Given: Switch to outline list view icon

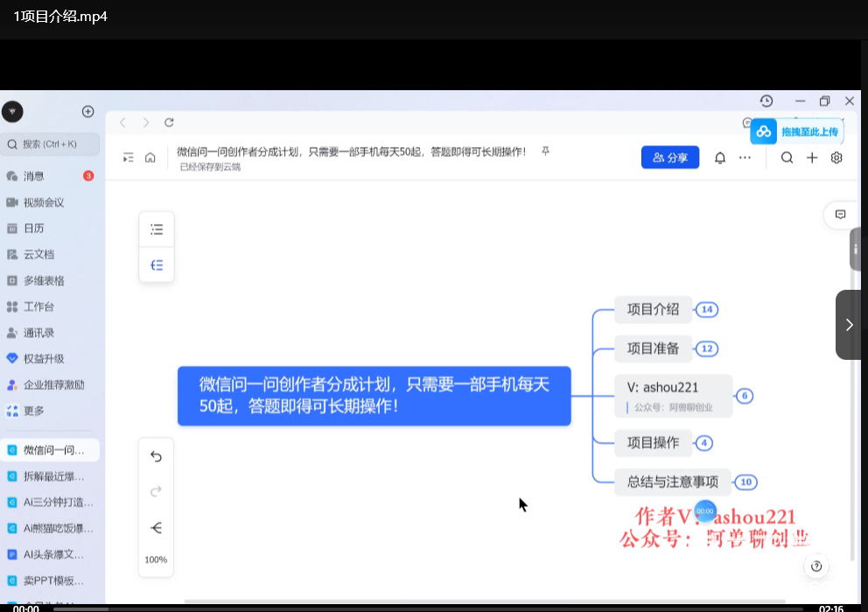Looking at the screenshot, I should click(157, 229).
